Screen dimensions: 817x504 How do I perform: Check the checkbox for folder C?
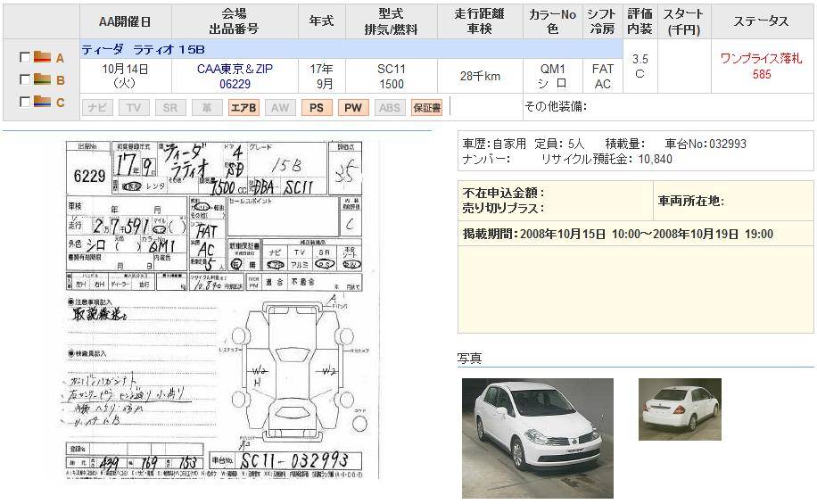24,102
